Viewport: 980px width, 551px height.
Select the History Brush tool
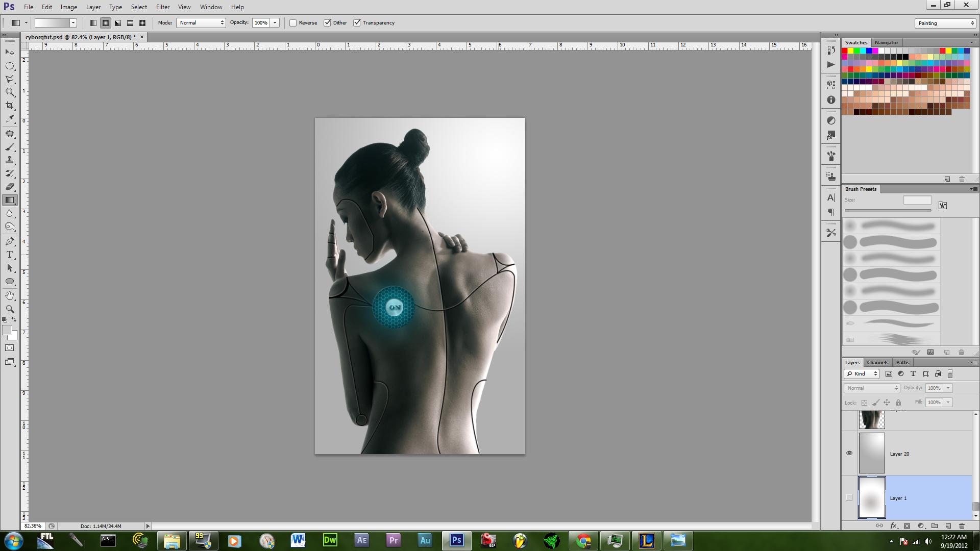10,173
